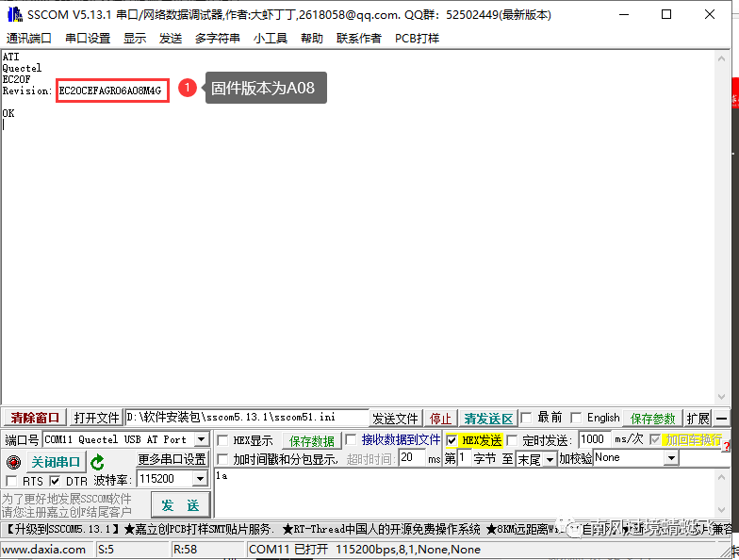Click the 1000 ms interval field
The width and height of the screenshot is (739, 560).
coord(594,439)
